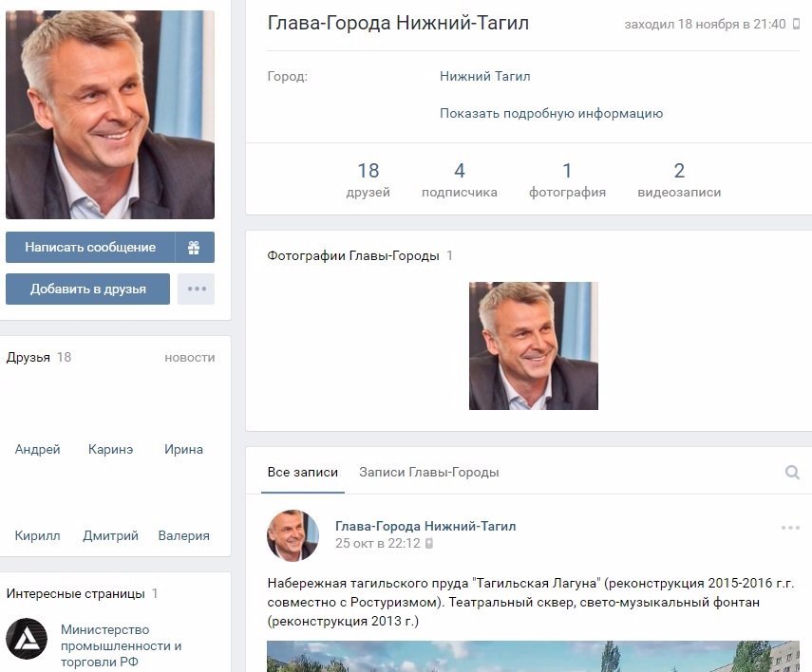
Task: Expand the Друзья 18 list
Action: pyautogui.click(x=29, y=358)
